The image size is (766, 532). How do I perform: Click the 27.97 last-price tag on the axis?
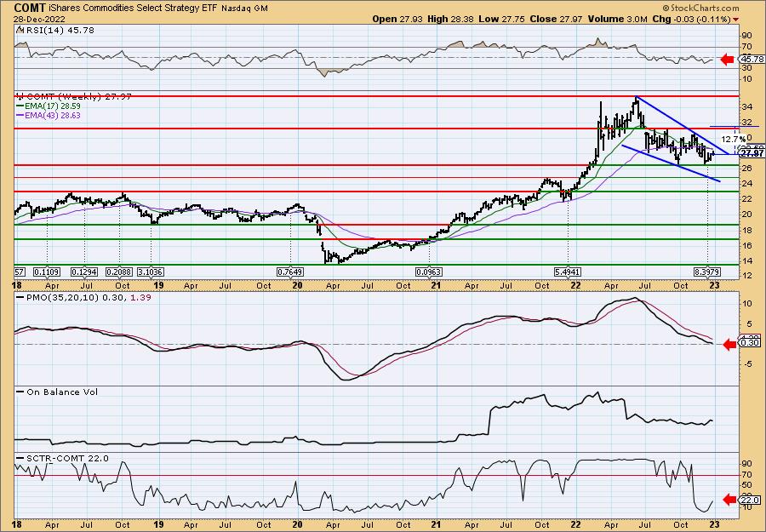tap(752, 154)
